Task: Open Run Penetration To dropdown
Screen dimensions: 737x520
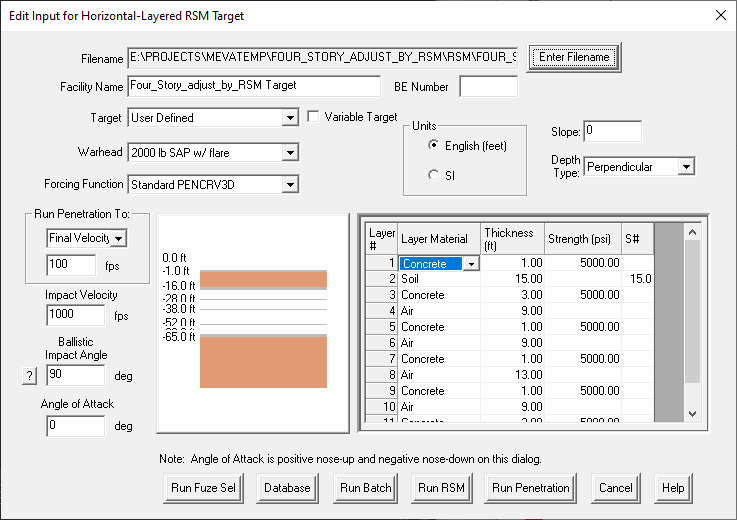Action: click(118, 238)
